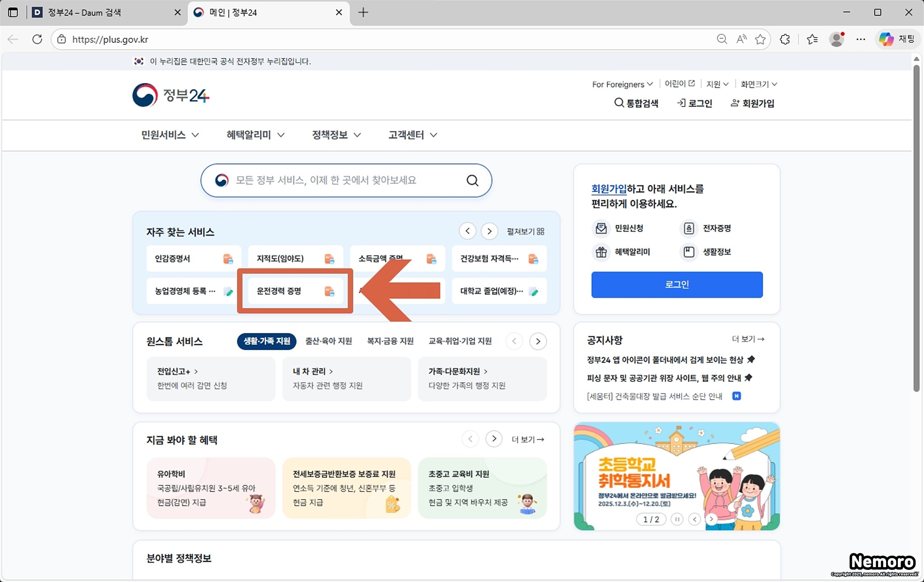Pause the banner slideshow

(x=677, y=519)
